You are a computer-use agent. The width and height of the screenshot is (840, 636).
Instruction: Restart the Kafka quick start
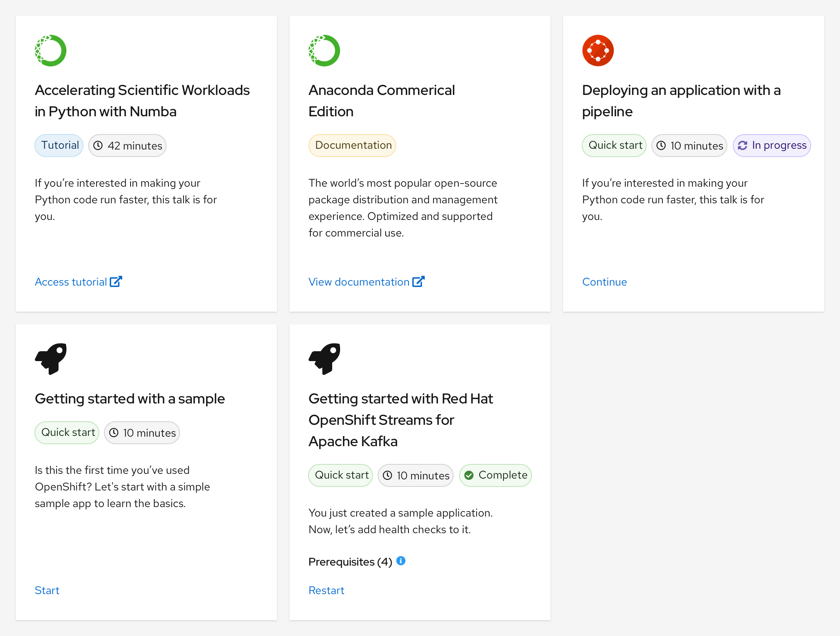click(326, 590)
